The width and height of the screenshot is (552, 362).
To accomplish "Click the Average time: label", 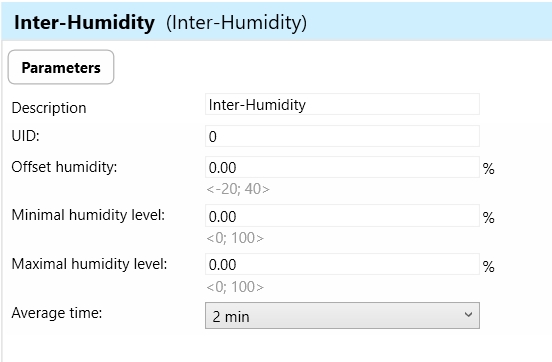I will (57, 313).
